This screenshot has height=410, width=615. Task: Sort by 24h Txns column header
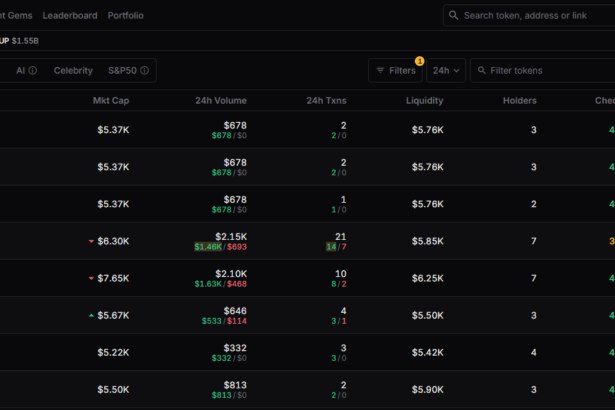pos(326,100)
